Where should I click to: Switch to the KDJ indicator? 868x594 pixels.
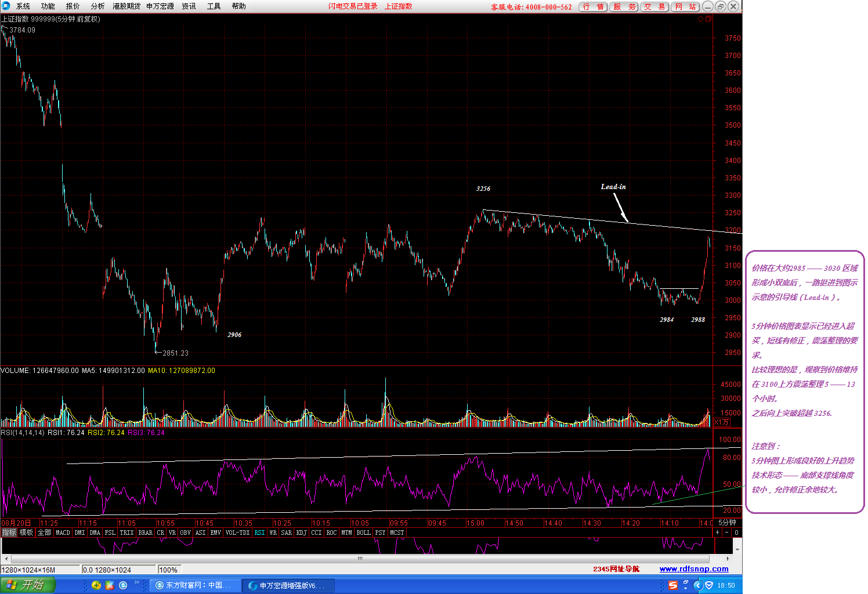coord(302,533)
